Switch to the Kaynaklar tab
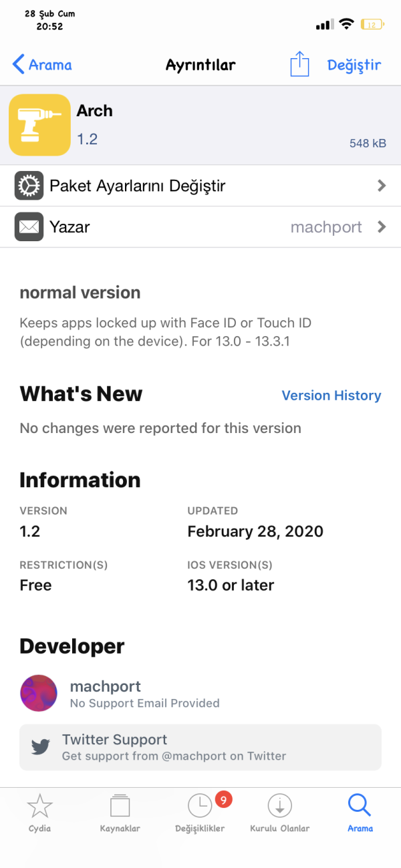The image size is (401, 868). [120, 813]
